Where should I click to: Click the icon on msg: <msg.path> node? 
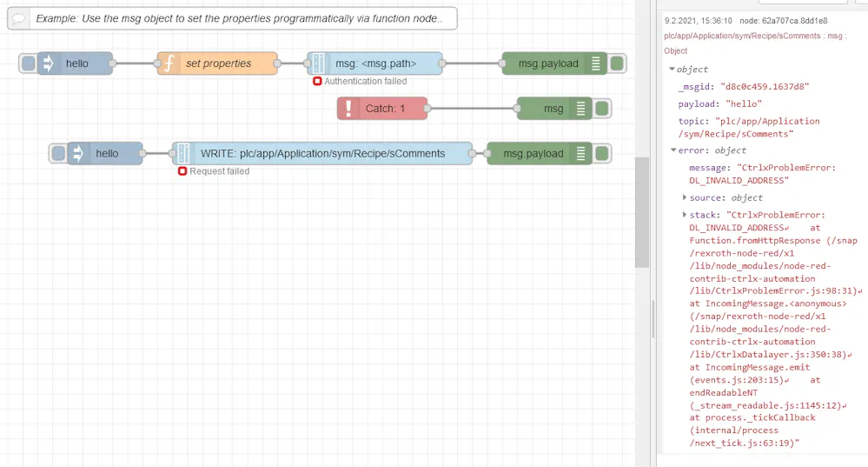coord(318,63)
